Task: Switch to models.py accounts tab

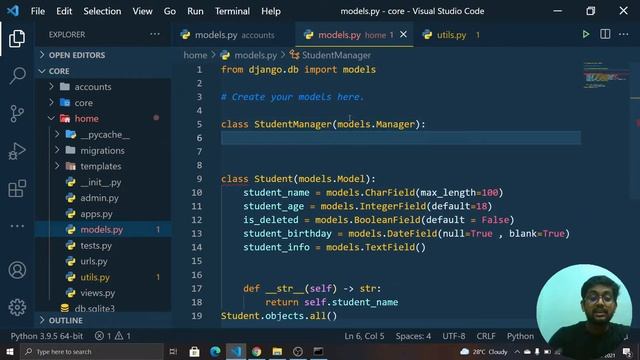Action: [233, 35]
